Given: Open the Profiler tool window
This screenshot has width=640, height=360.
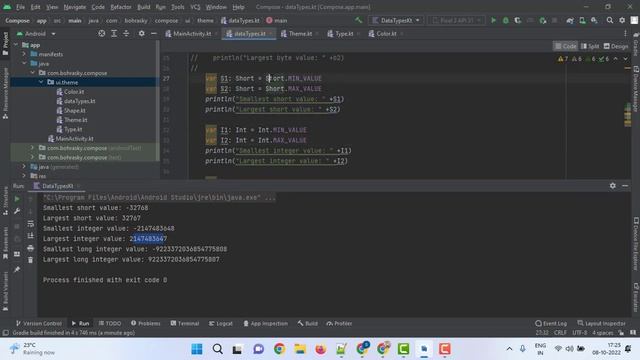Looking at the screenshot, I should 339,323.
